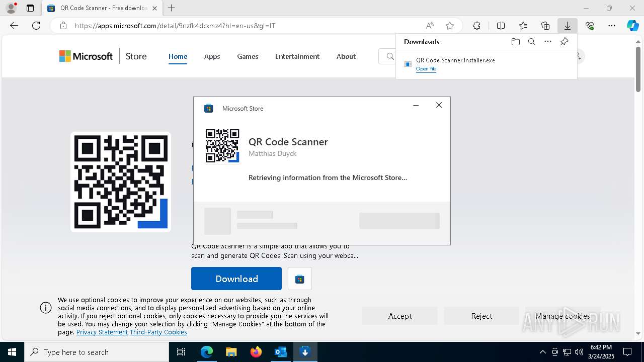Open the Privacy Statement link
The width and height of the screenshot is (644, 362).
pos(102,332)
